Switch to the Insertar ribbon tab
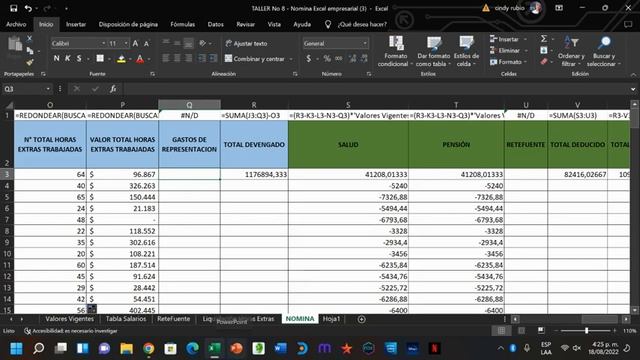Image resolution: width=640 pixels, height=360 pixels. point(76,24)
